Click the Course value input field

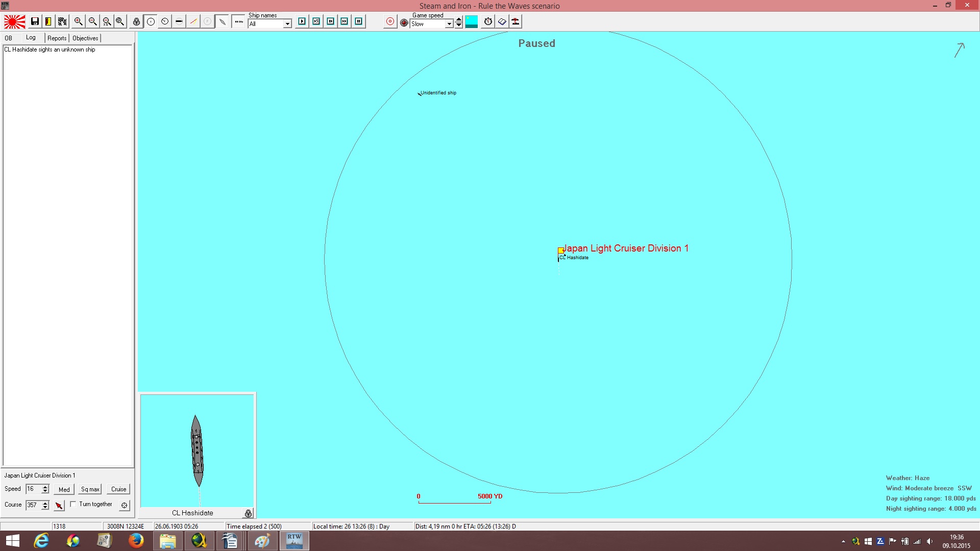33,505
